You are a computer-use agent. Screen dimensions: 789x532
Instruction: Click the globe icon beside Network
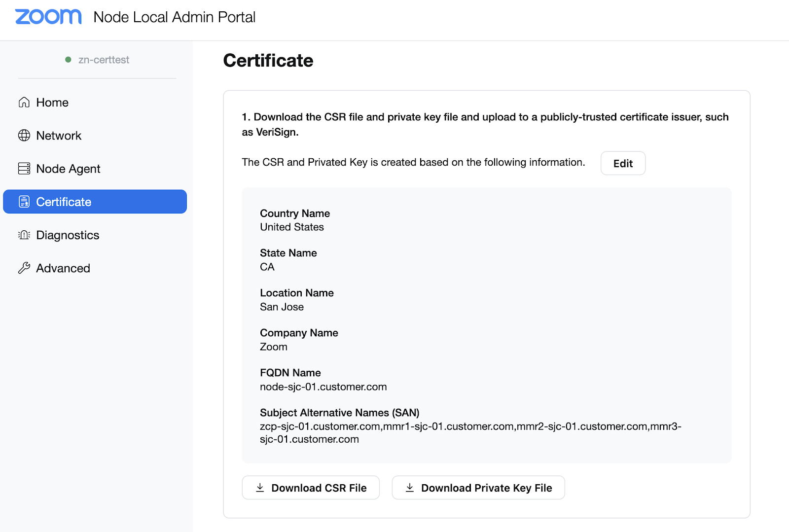pyautogui.click(x=24, y=136)
